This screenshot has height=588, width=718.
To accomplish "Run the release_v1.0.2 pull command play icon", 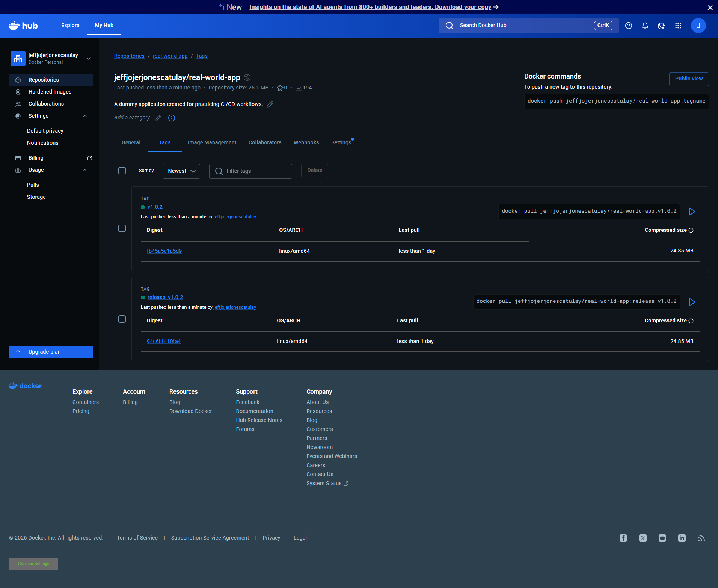I will point(692,302).
